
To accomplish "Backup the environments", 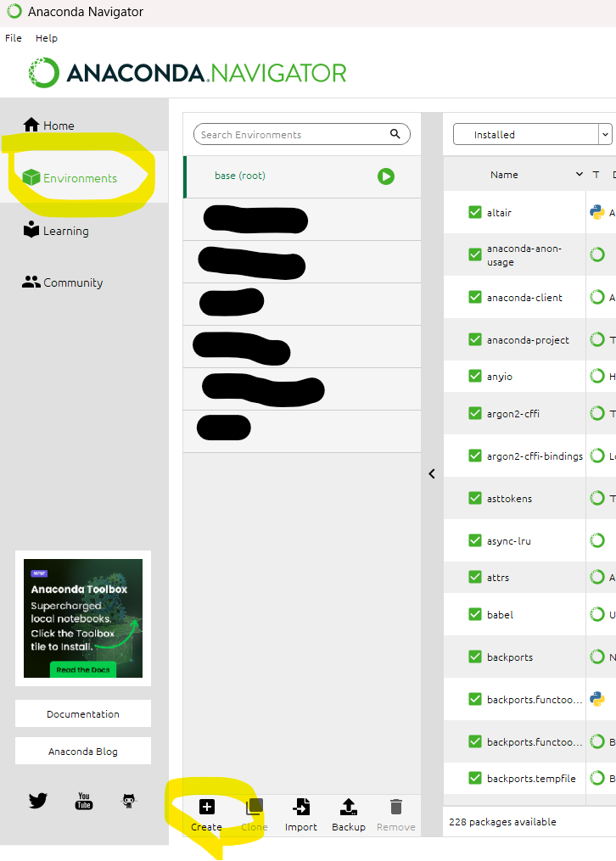I will point(349,815).
